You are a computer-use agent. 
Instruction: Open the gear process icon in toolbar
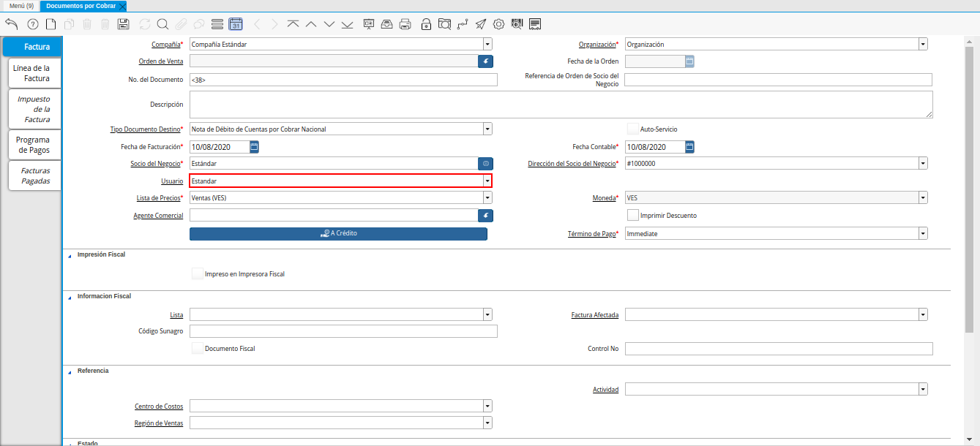(x=498, y=24)
